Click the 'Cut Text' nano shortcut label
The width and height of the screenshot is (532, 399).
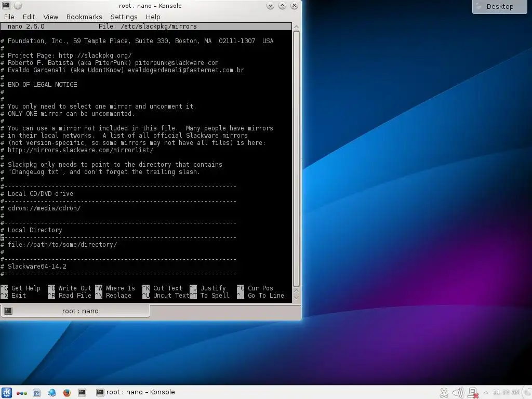pyautogui.click(x=168, y=288)
